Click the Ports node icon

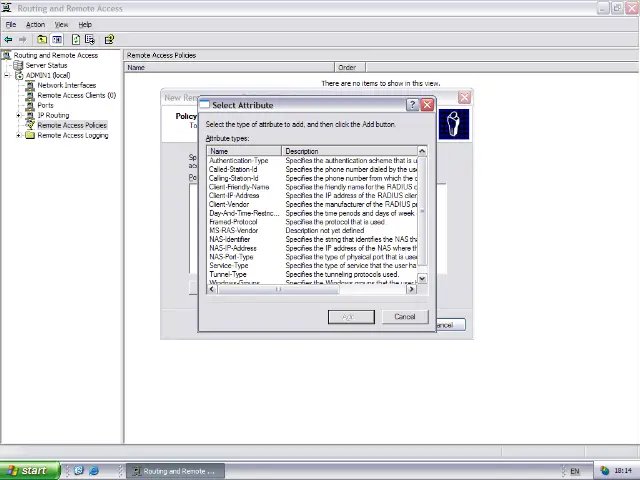point(30,105)
